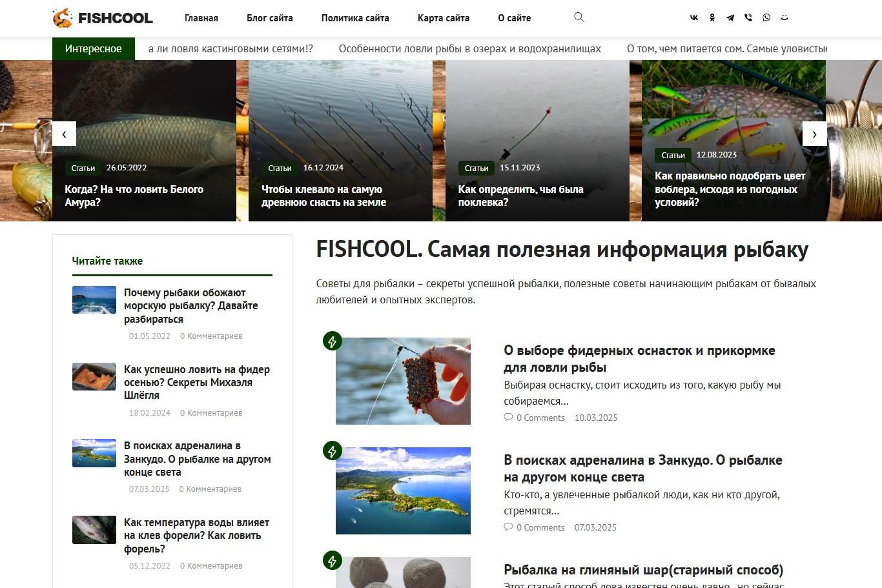Open sidebar link about trout water temperature
Screen dimensions: 882x588
(x=197, y=536)
